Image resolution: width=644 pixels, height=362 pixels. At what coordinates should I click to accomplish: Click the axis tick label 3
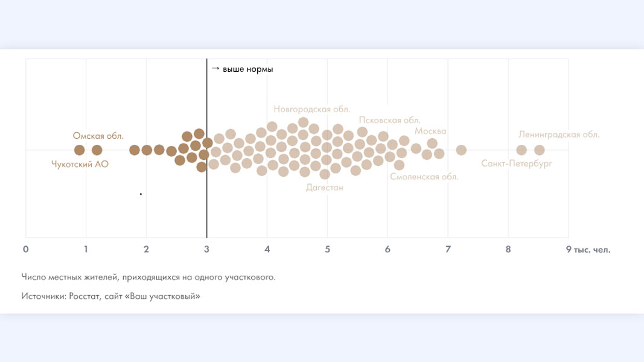click(206, 249)
